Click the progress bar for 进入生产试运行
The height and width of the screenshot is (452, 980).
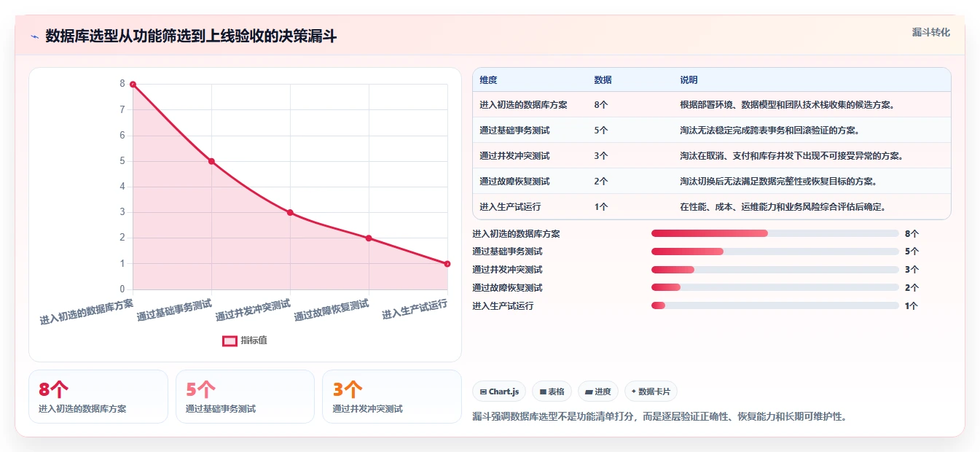(x=775, y=305)
